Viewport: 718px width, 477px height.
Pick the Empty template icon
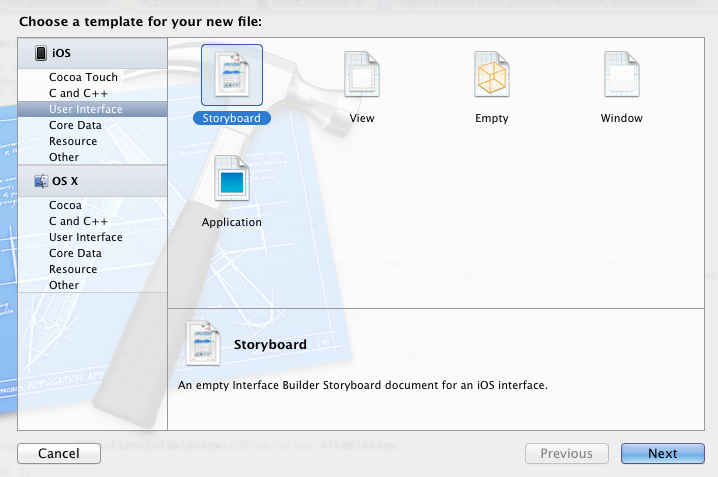pyautogui.click(x=492, y=74)
